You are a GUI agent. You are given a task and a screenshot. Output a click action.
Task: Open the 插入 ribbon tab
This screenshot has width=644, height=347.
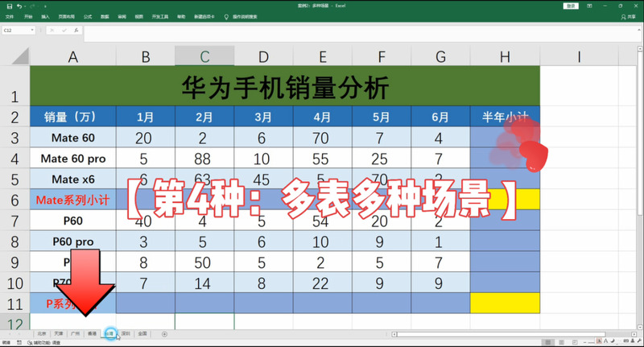[x=45, y=17]
